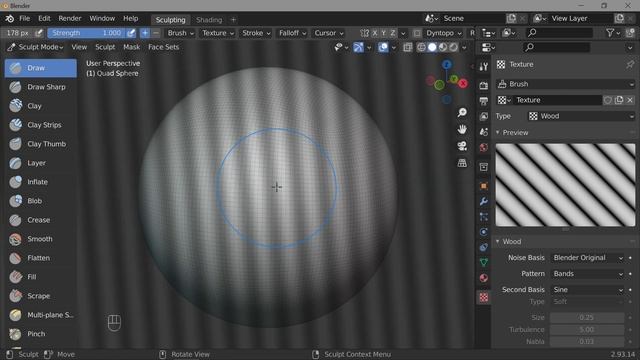Click the brush radius field
Screen dimensions: 640x360
(x=18, y=33)
